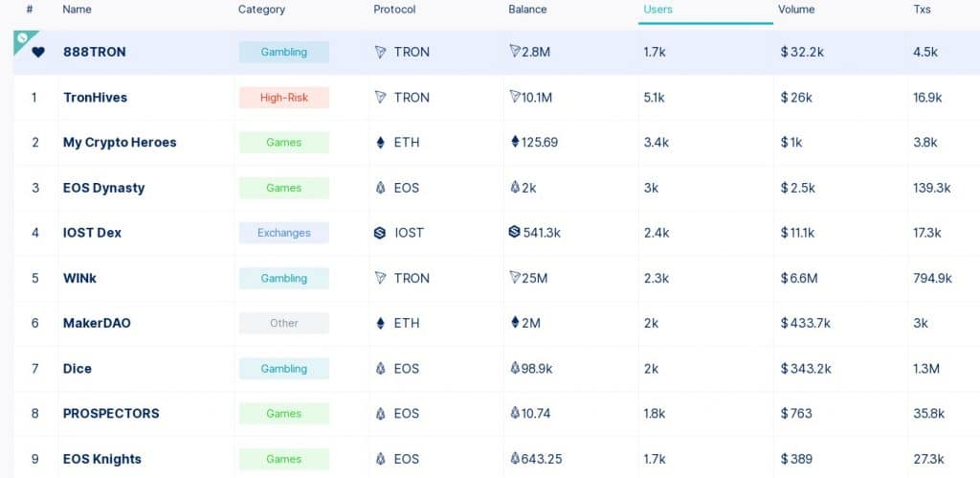This screenshot has height=478, width=980.
Task: Sort the table by the Protocol column
Action: tap(394, 10)
